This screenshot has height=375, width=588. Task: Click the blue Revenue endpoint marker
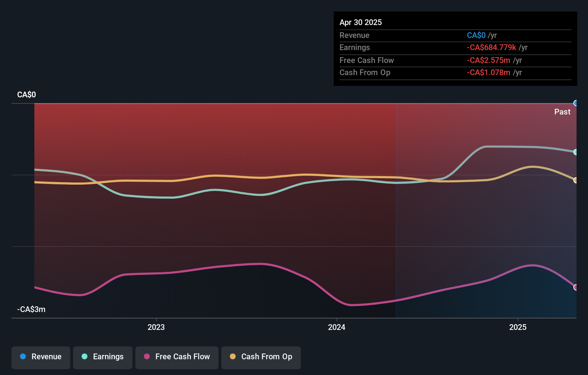pos(575,103)
